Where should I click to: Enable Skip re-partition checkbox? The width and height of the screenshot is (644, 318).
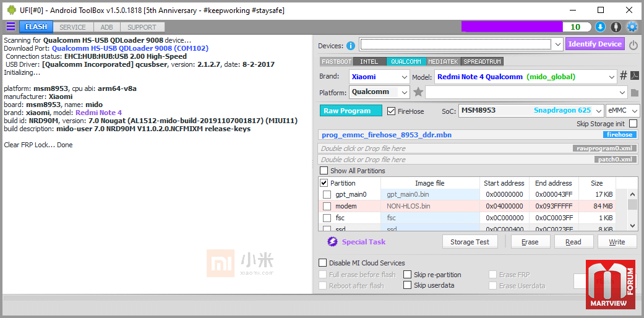pyautogui.click(x=407, y=275)
